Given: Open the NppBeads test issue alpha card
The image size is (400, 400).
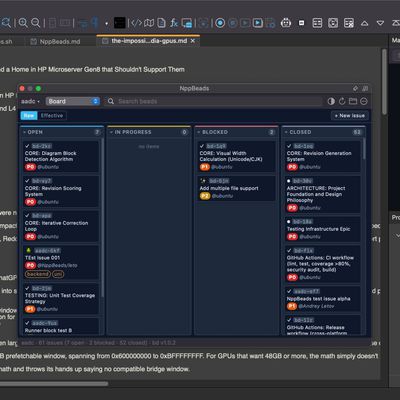Looking at the screenshot, I should click(323, 299).
